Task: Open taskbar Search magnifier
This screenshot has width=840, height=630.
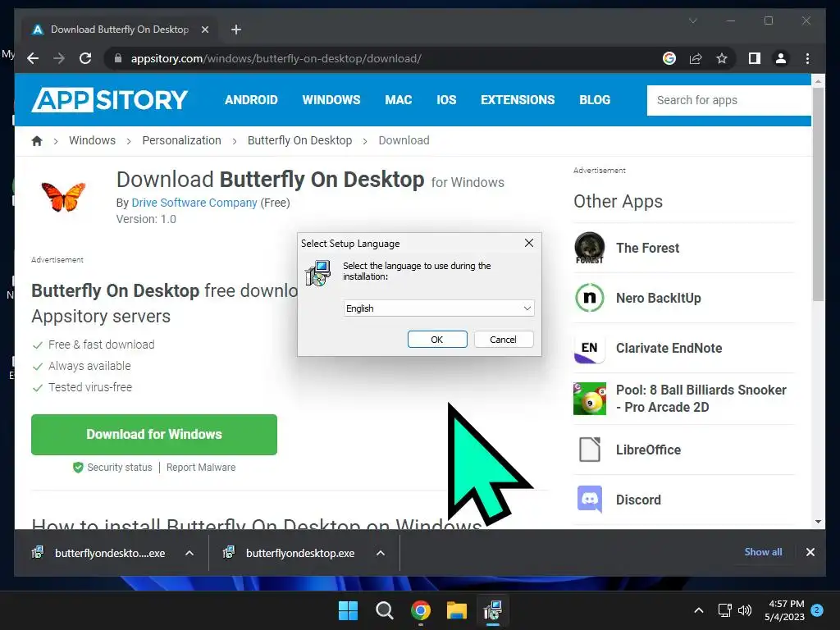Action: coord(384,610)
